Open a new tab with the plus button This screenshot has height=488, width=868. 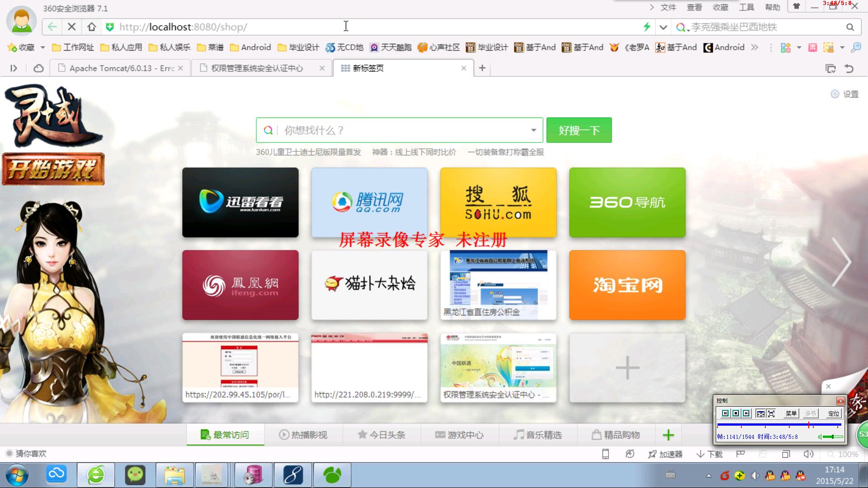[482, 68]
